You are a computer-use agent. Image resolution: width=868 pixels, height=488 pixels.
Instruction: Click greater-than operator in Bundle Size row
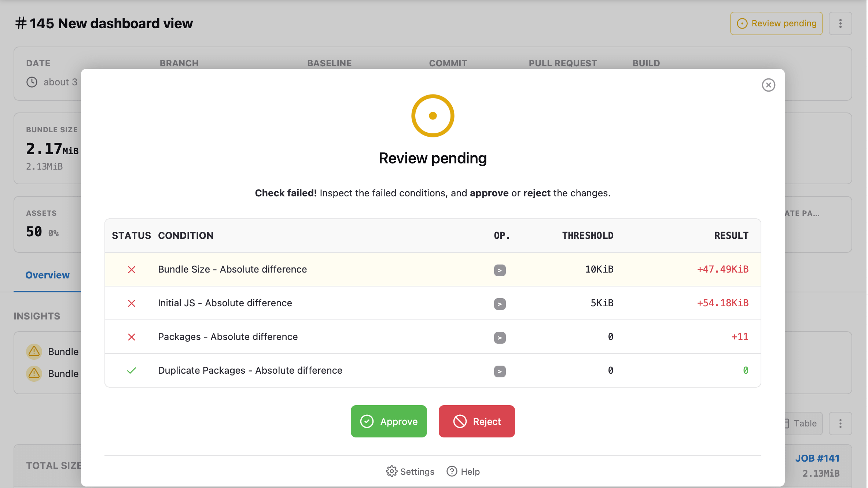coord(500,270)
